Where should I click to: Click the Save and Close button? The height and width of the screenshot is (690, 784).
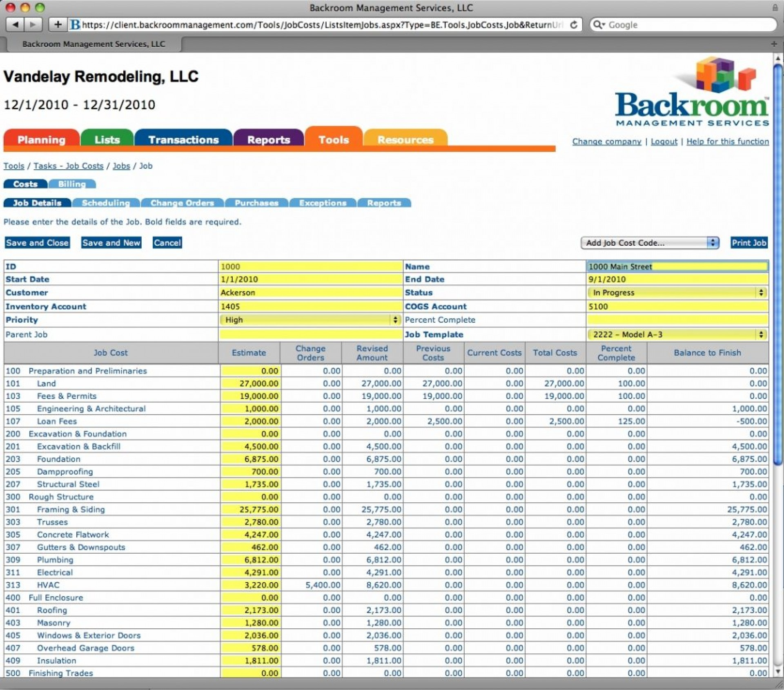[x=37, y=242]
